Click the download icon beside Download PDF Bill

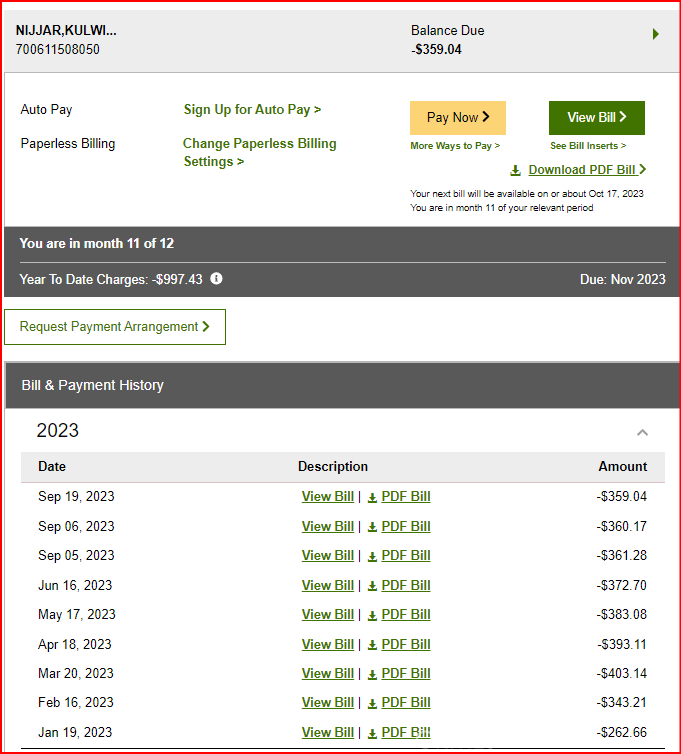click(516, 170)
